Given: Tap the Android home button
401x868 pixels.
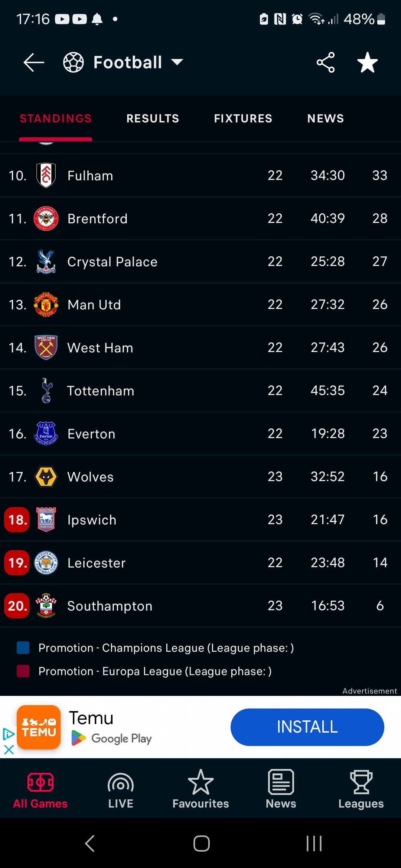Looking at the screenshot, I should pyautogui.click(x=201, y=844).
